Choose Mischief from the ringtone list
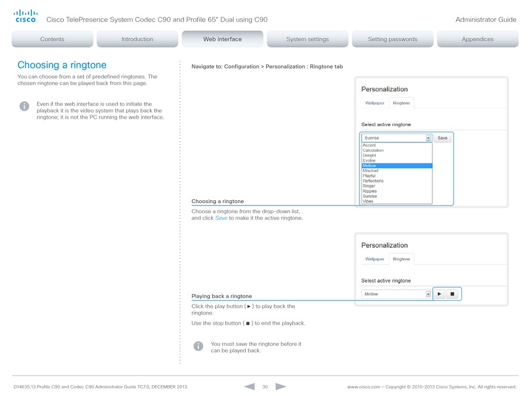Image resolution: width=532 pixels, height=398 pixels. click(x=397, y=171)
